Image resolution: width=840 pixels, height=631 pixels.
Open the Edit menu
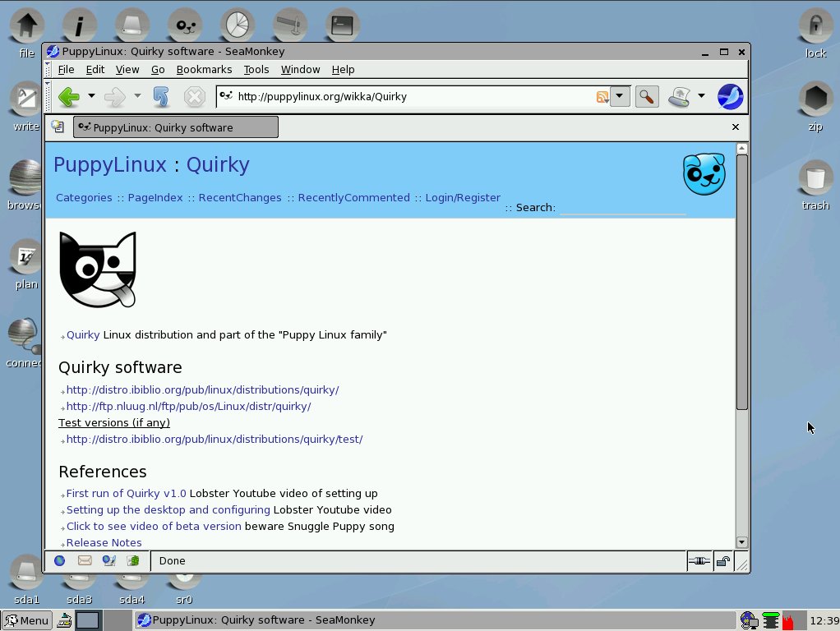(95, 70)
